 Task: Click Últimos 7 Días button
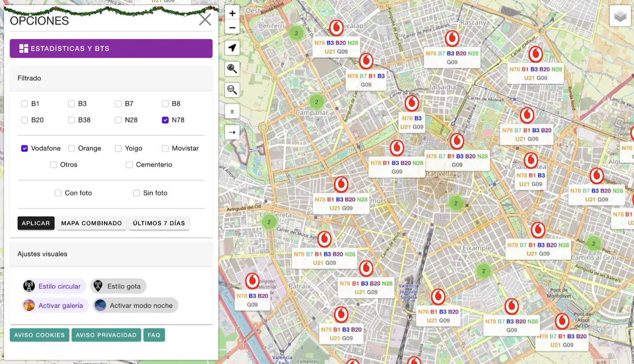pos(159,223)
